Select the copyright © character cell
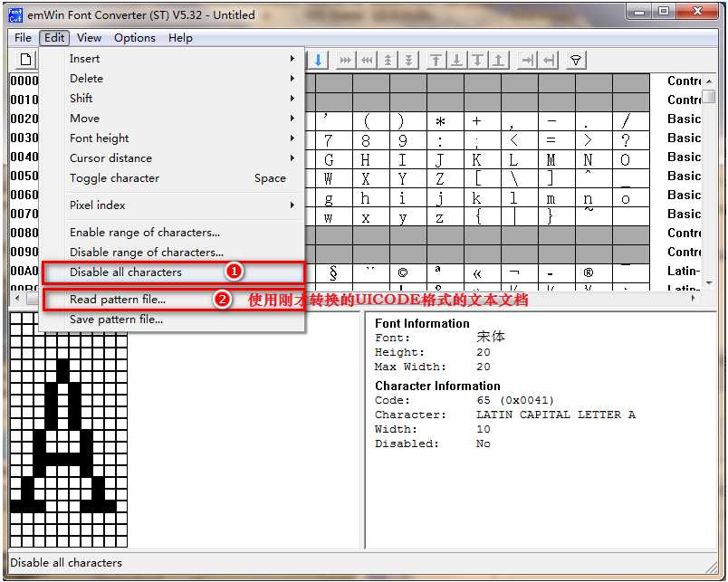 click(x=408, y=273)
